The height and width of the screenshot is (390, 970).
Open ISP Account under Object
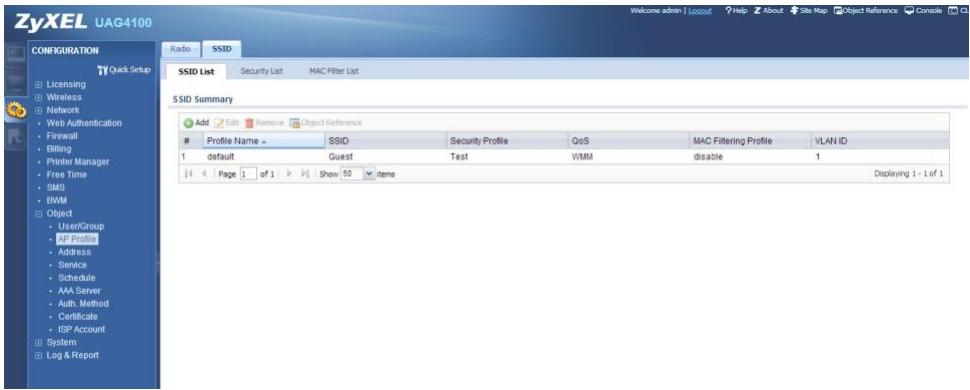click(x=82, y=330)
